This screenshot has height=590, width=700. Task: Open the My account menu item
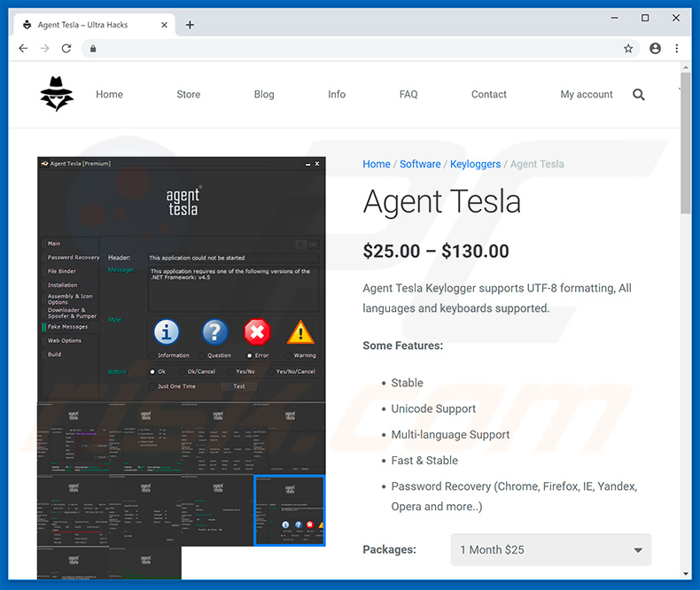(586, 95)
